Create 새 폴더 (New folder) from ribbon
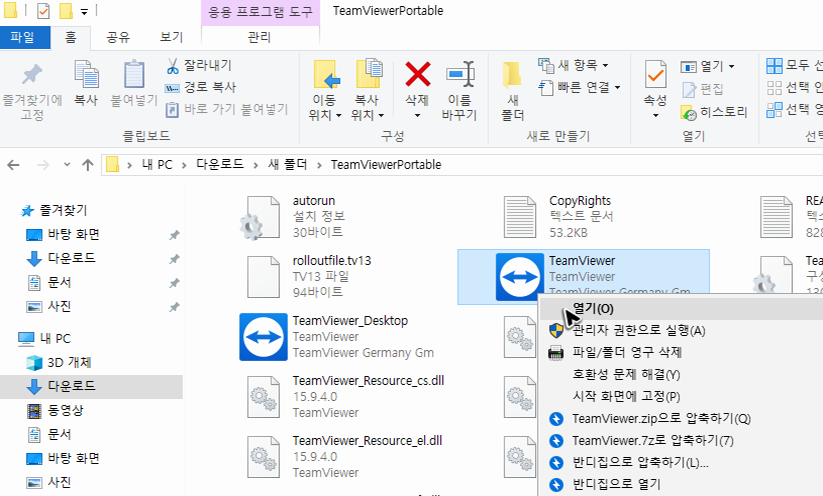823x496 pixels. (x=512, y=90)
